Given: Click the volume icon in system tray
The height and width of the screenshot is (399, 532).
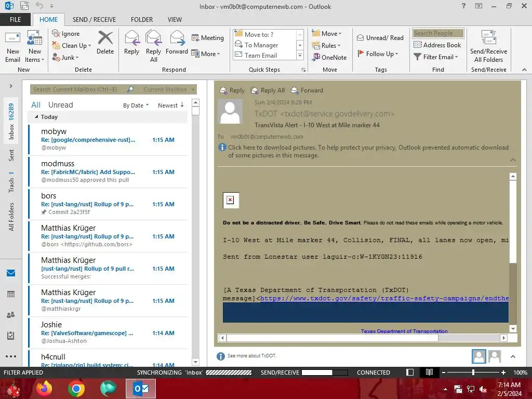Looking at the screenshot, I should [x=483, y=389].
